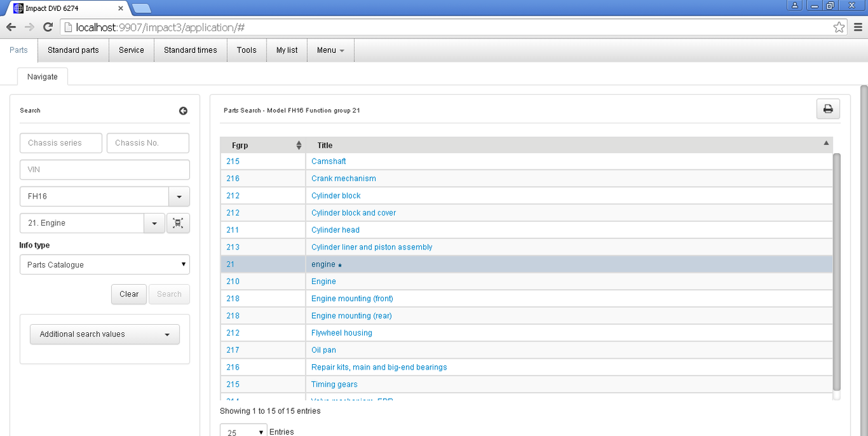
Task: Expand Additional search values
Action: [104, 334]
